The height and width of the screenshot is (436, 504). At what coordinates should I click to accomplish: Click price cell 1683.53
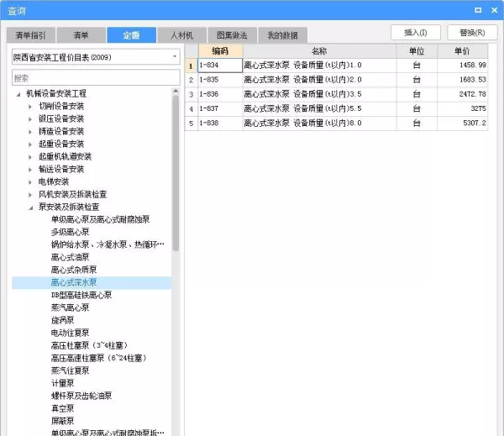pyautogui.click(x=462, y=80)
